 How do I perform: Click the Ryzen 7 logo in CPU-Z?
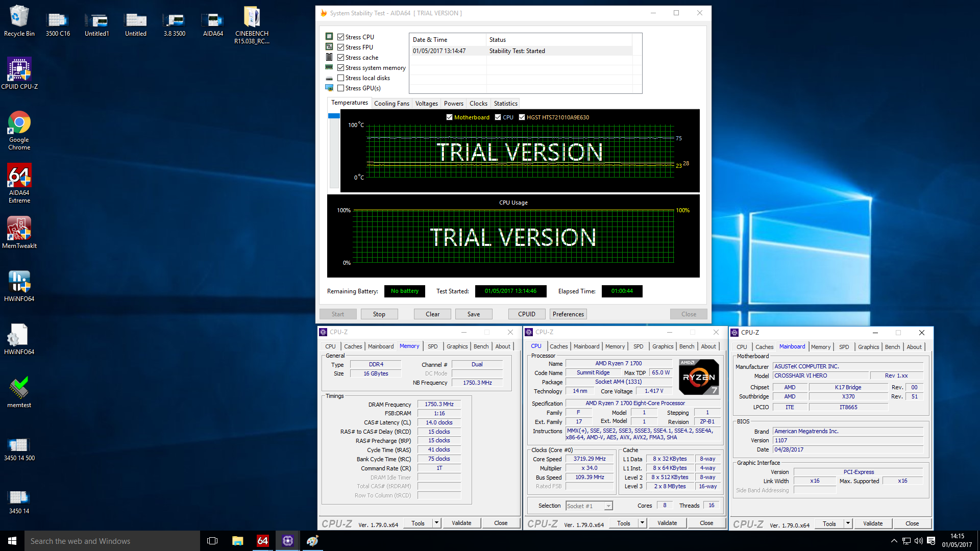point(699,377)
